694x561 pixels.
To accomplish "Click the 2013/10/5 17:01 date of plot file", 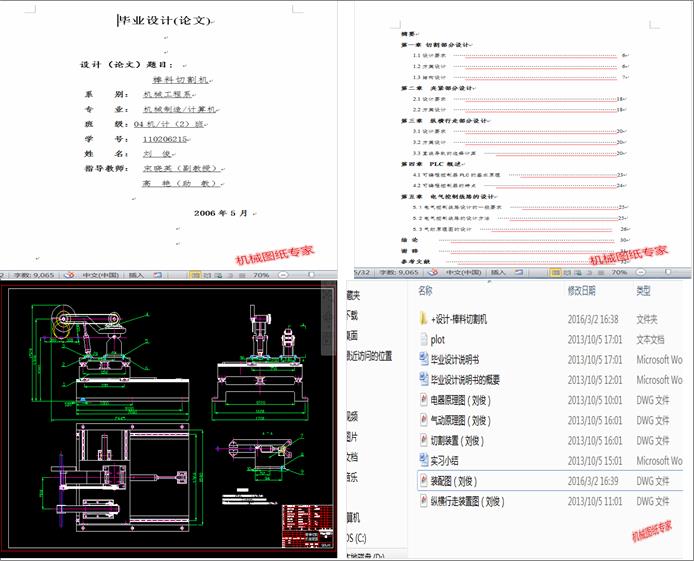I will click(x=595, y=339).
